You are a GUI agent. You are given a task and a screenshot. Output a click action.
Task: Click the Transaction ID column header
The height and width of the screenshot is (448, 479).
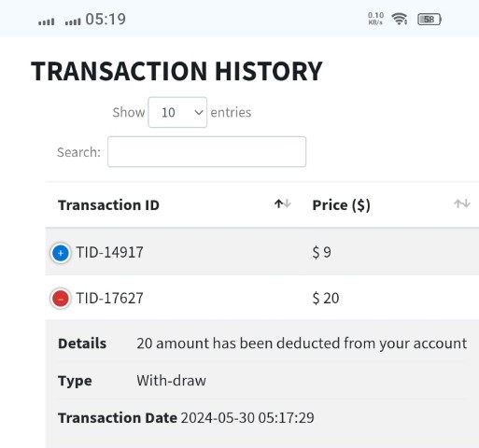tap(108, 205)
